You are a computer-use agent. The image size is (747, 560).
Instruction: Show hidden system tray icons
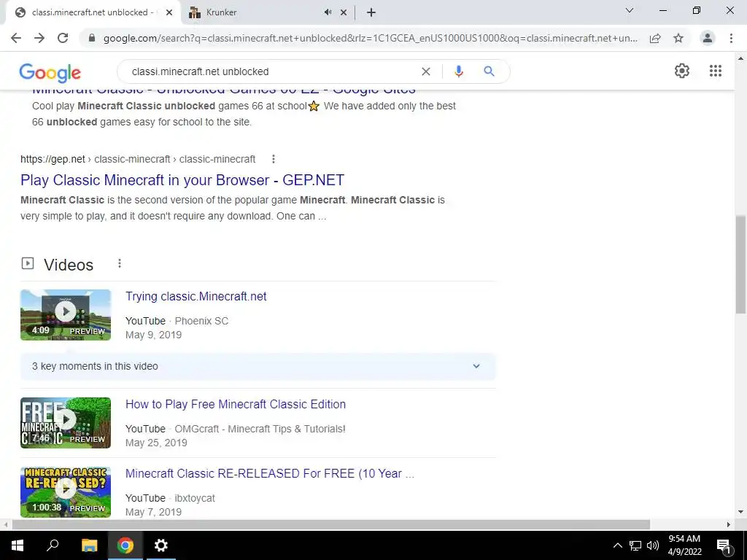[x=617, y=545]
